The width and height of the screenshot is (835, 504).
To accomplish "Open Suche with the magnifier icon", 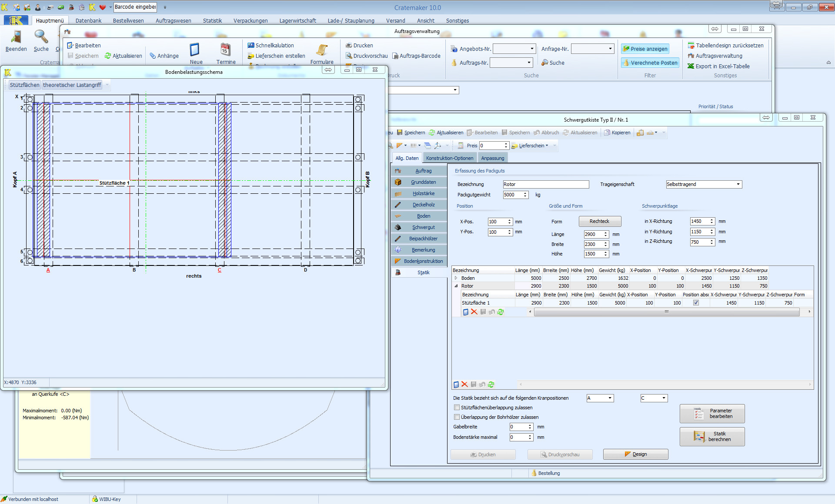I will click(x=41, y=36).
